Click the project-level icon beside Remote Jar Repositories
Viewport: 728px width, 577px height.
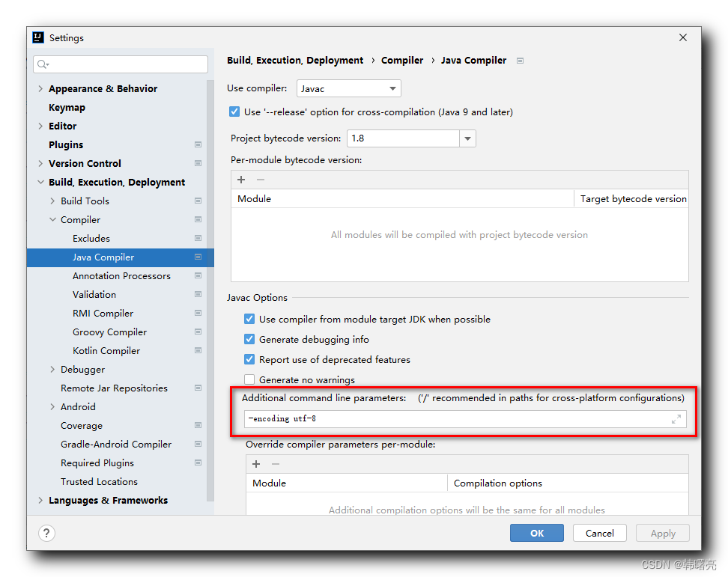pos(198,388)
